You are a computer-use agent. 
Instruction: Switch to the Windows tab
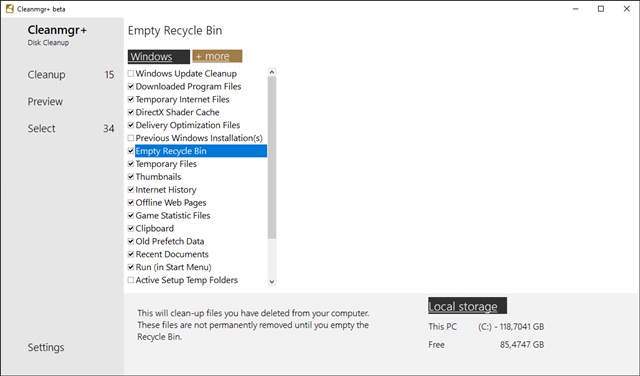coord(159,56)
